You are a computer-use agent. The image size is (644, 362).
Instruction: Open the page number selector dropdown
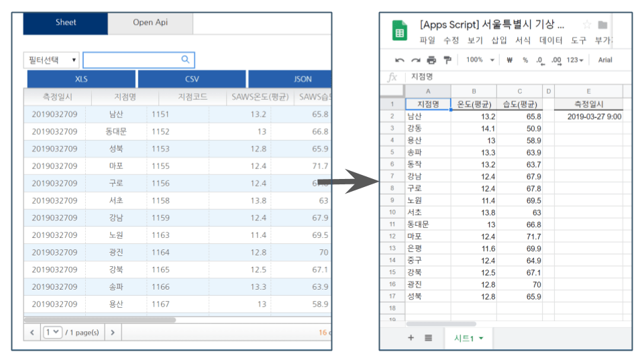click(52, 332)
